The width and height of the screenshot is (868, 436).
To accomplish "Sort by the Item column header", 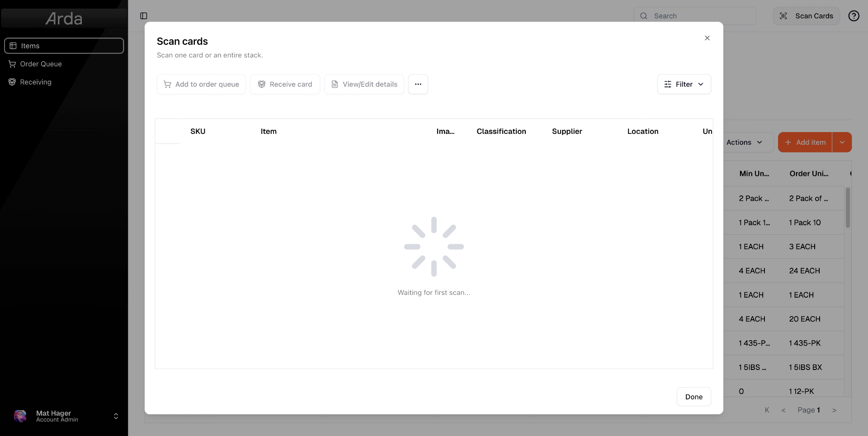I will (269, 131).
